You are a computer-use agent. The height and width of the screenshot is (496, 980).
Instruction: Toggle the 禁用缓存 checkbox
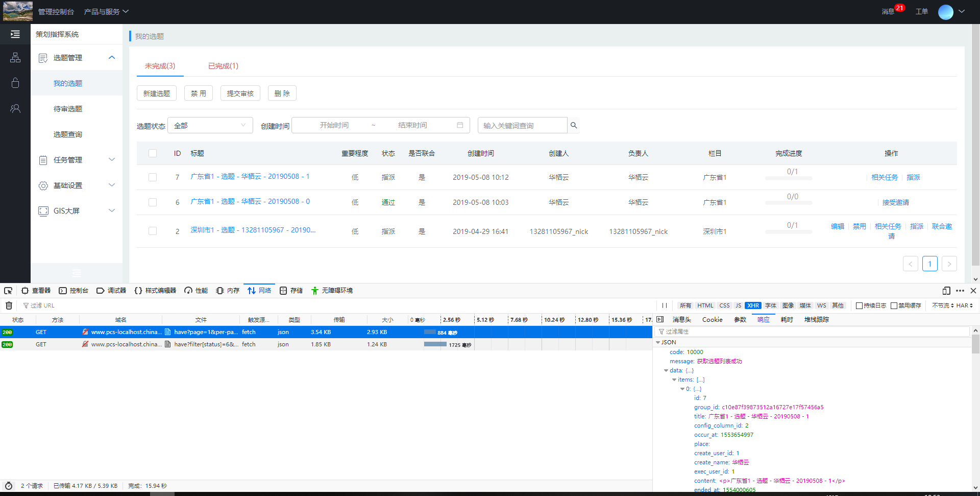pos(894,305)
